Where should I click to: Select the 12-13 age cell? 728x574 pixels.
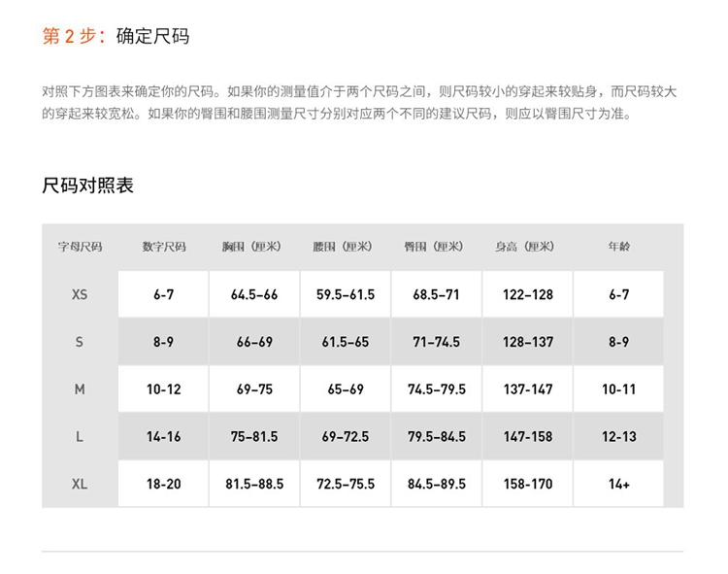pos(618,437)
